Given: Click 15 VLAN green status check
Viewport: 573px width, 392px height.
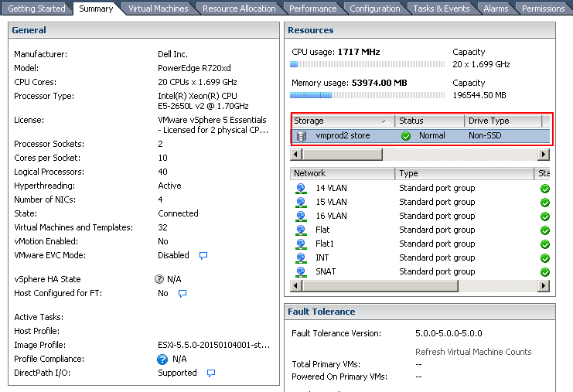Looking at the screenshot, I should click(x=545, y=203).
